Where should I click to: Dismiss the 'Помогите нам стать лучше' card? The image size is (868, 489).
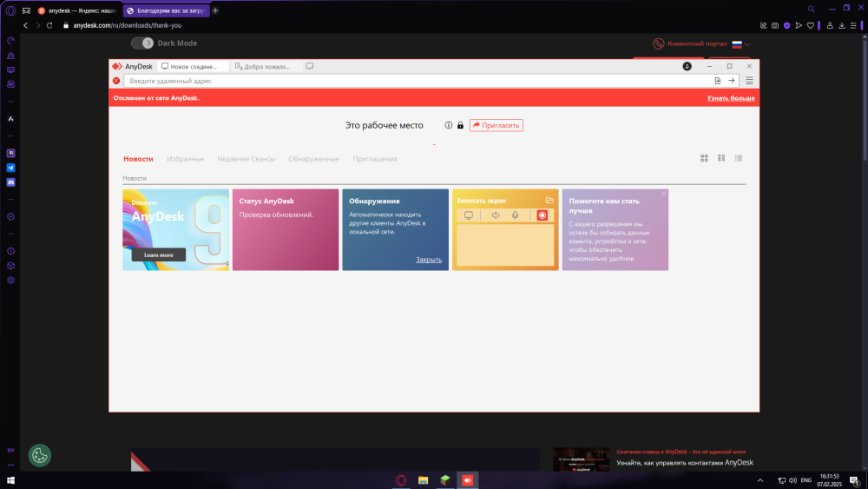coord(664,194)
